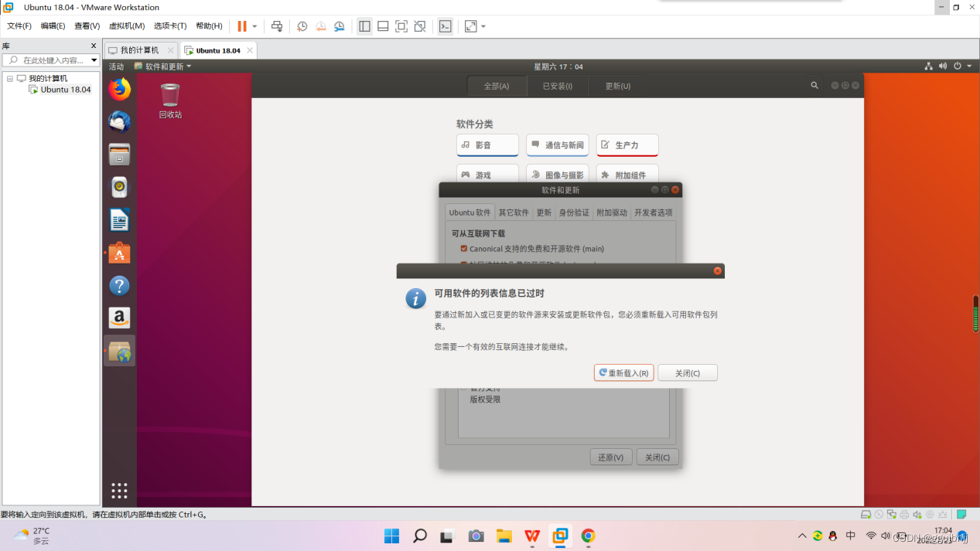Toggle the Canonical main software checkbox
980x551 pixels.
464,249
